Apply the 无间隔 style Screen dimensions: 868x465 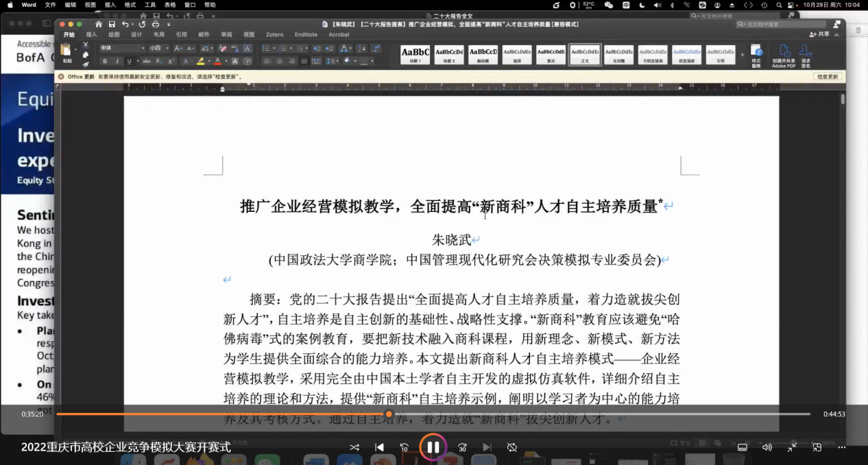618,55
